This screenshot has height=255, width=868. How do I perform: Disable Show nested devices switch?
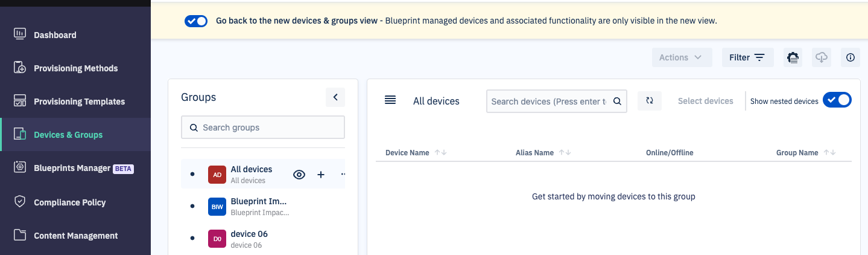[x=837, y=100]
